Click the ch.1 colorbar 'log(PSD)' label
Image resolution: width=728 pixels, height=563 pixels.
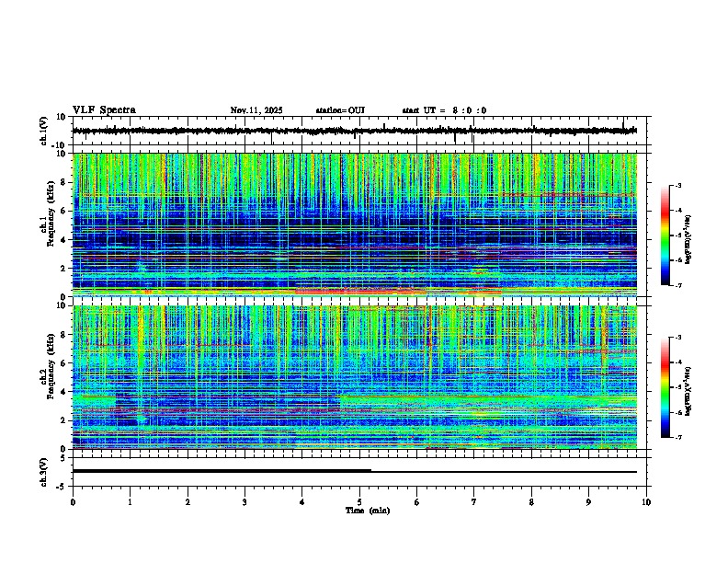pos(688,239)
